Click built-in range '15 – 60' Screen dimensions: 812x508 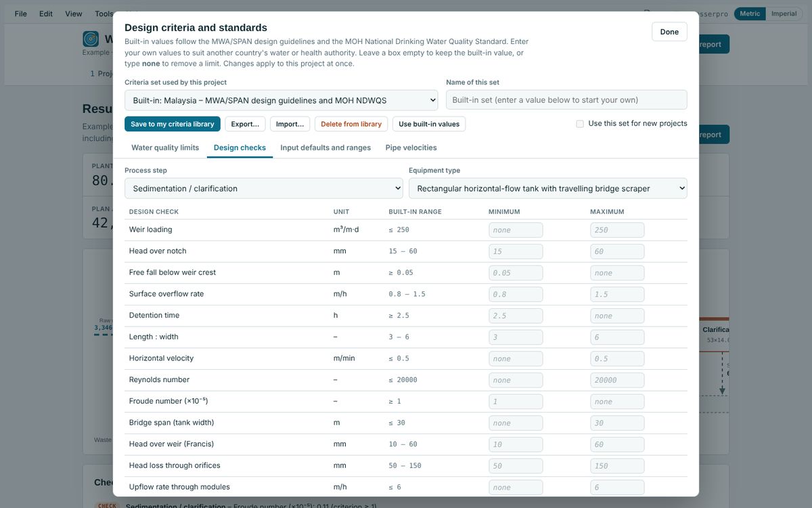[x=403, y=251]
